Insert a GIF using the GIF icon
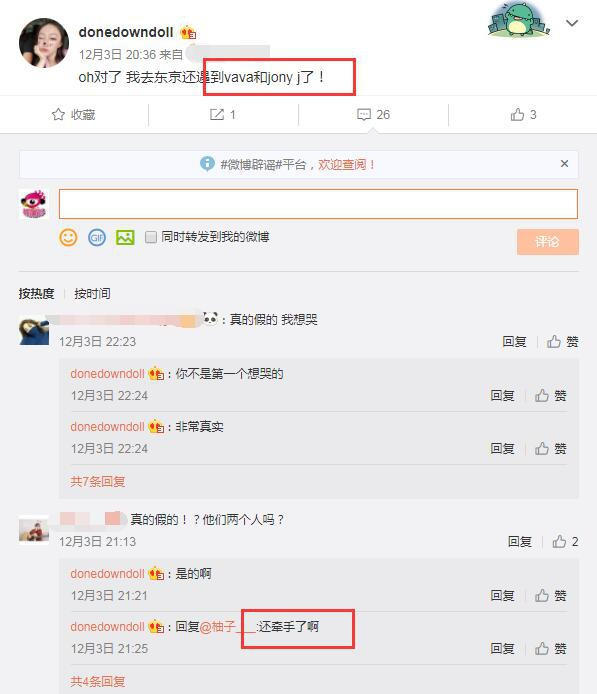The height and width of the screenshot is (694, 597). (97, 238)
